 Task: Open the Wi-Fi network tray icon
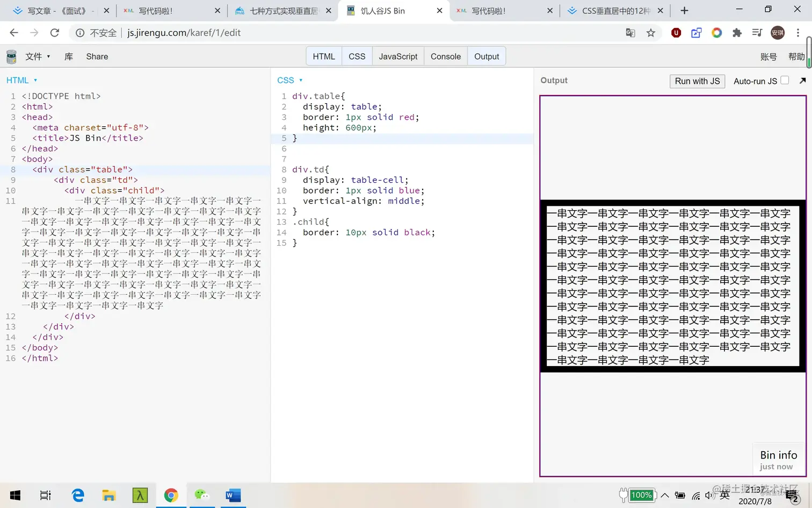[696, 495]
